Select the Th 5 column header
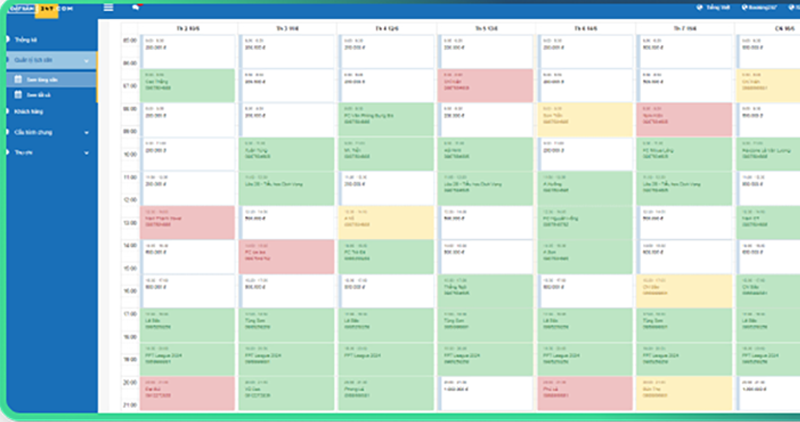The width and height of the screenshot is (800, 422). point(486,27)
